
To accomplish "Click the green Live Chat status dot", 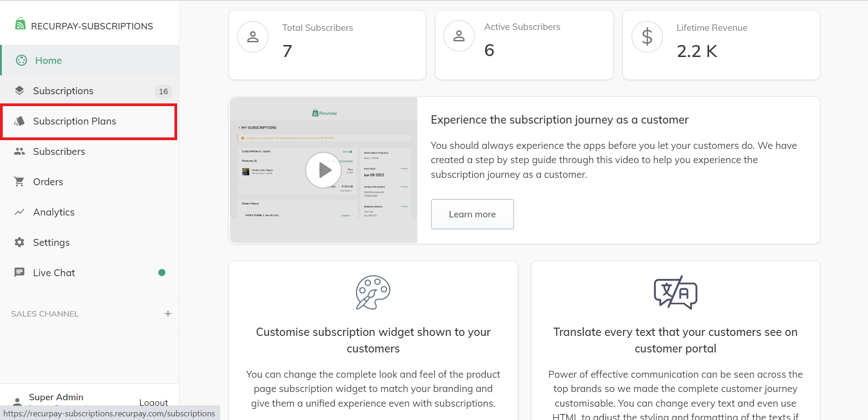I will 162,272.
